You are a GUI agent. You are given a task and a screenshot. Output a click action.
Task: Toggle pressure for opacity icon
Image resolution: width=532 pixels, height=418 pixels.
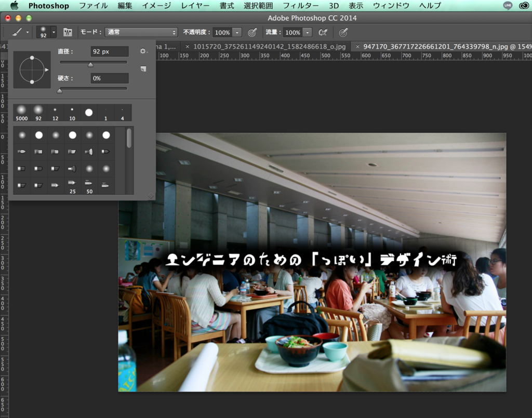point(252,33)
